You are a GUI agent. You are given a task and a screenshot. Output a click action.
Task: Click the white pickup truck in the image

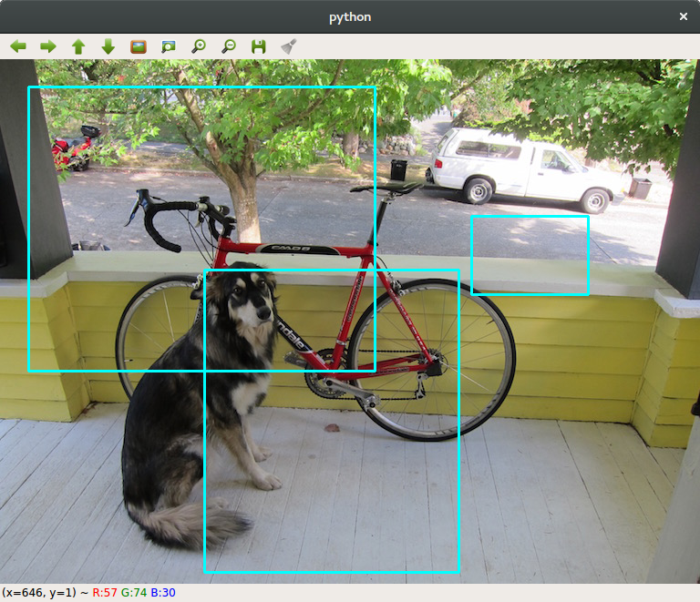pos(525,169)
